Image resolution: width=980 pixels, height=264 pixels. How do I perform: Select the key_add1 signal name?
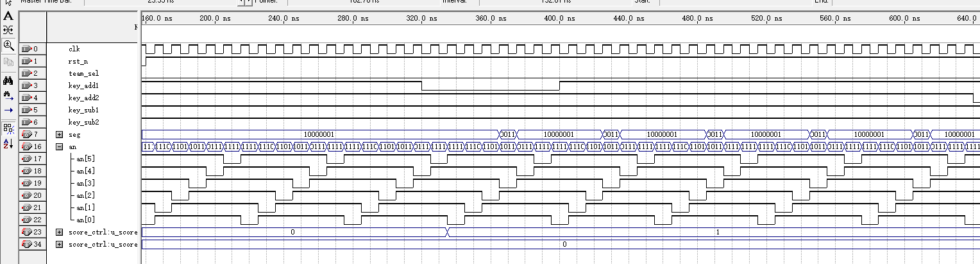[x=83, y=85]
